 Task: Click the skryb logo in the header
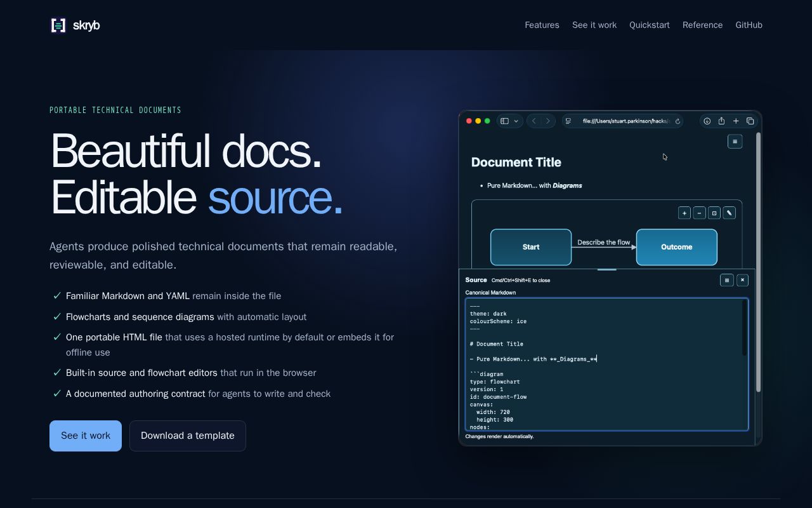click(x=75, y=25)
